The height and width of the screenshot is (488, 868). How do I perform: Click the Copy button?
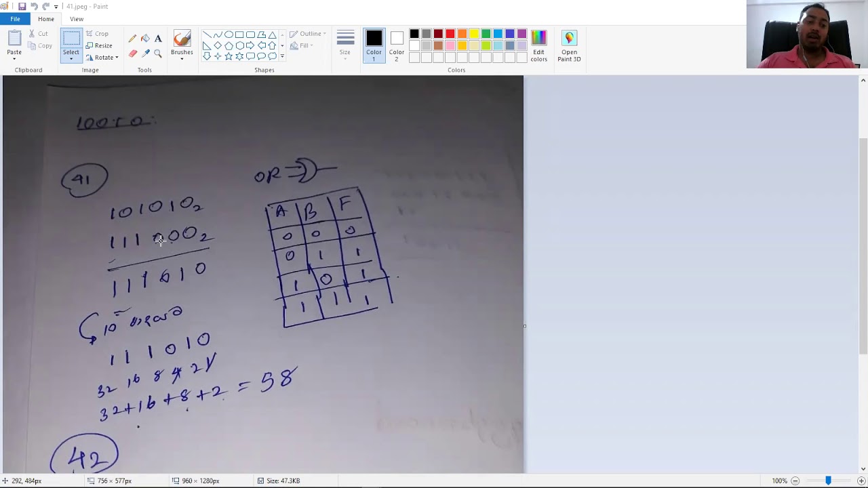40,45
